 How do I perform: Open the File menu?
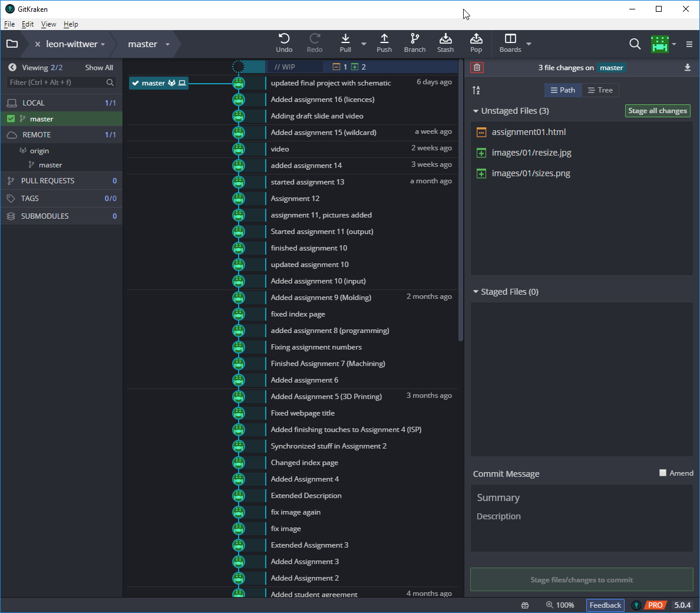click(x=9, y=24)
